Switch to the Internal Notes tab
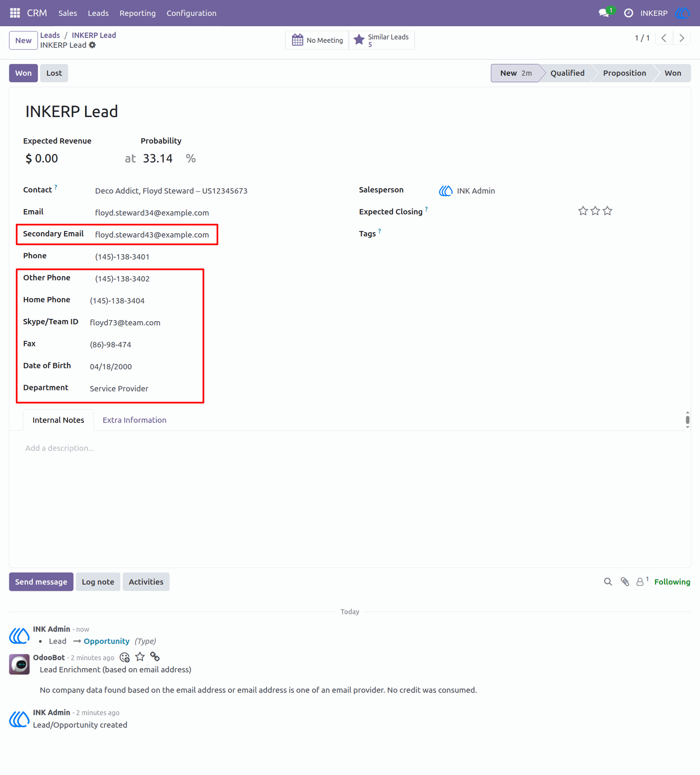The width and height of the screenshot is (700, 775). coord(58,420)
